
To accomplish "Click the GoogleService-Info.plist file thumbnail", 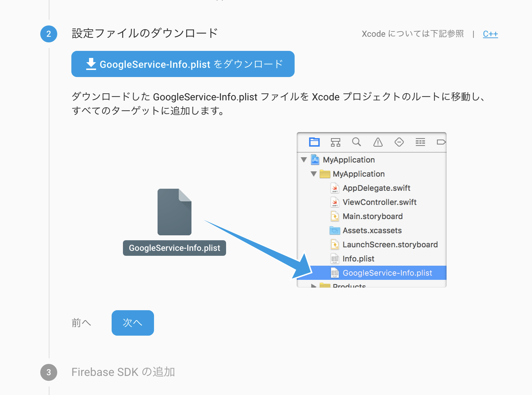I will coord(174,212).
